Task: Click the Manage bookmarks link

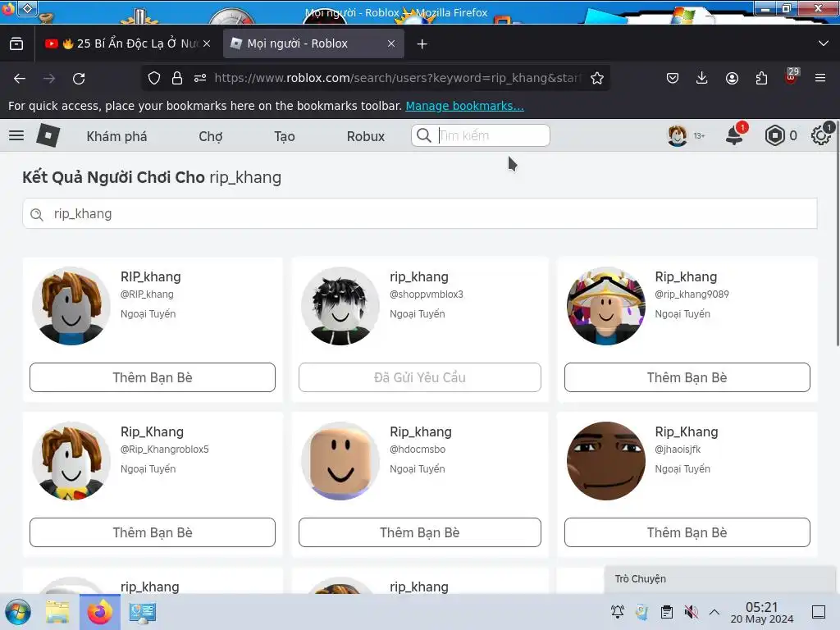Action: (x=464, y=106)
